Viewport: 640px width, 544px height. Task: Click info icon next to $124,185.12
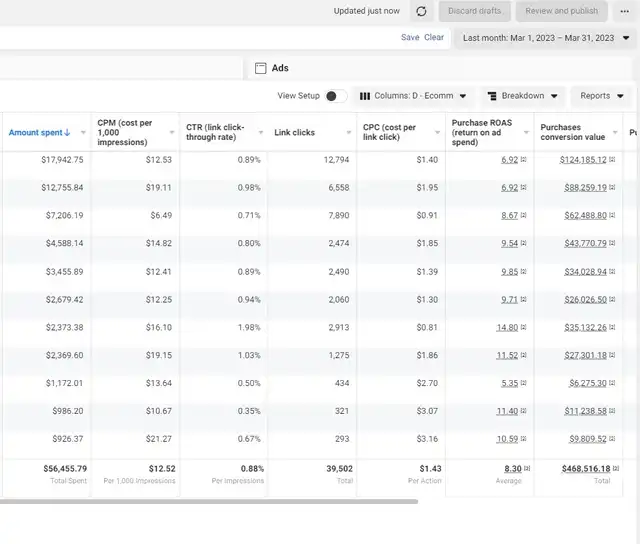click(612, 160)
